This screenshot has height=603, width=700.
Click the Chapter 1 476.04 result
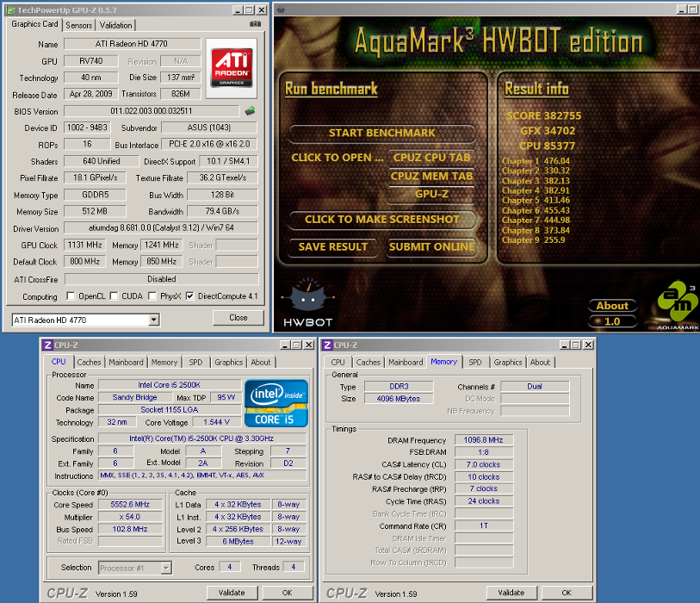click(x=536, y=161)
